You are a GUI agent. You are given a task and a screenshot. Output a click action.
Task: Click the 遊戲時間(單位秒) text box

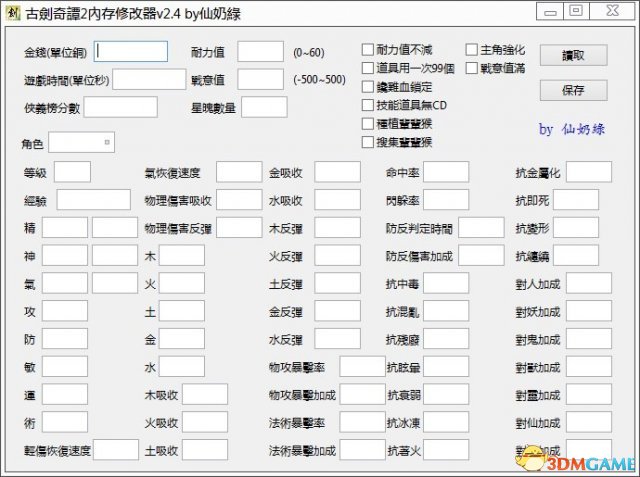pyautogui.click(x=148, y=79)
